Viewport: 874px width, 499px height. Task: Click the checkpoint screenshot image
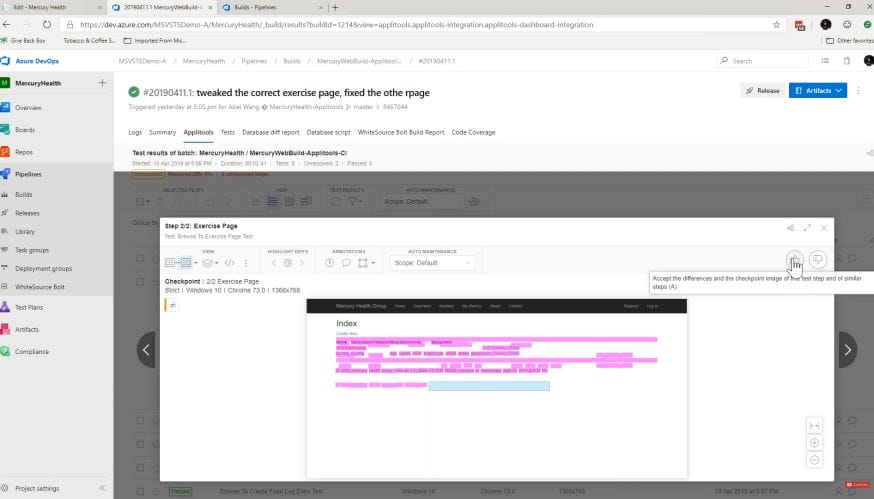tap(497, 388)
